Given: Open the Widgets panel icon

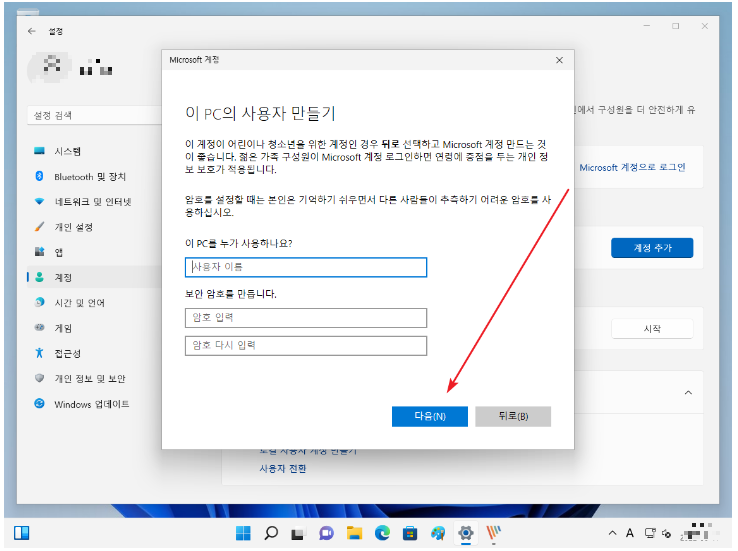Looking at the screenshot, I should [x=22, y=533].
